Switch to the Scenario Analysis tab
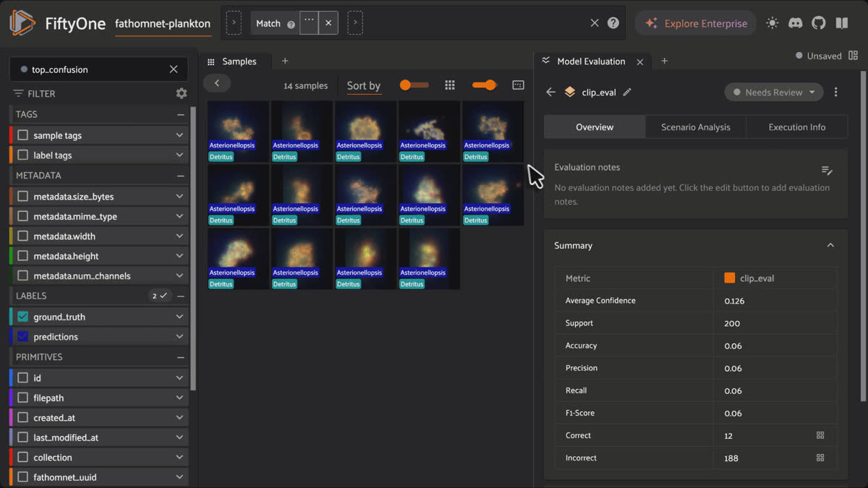 (696, 127)
